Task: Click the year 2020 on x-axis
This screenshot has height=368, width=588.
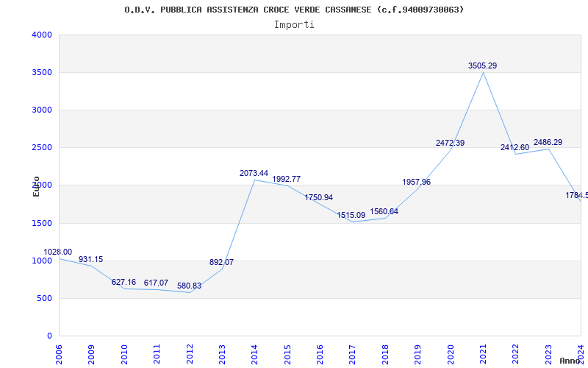Action: (x=451, y=354)
